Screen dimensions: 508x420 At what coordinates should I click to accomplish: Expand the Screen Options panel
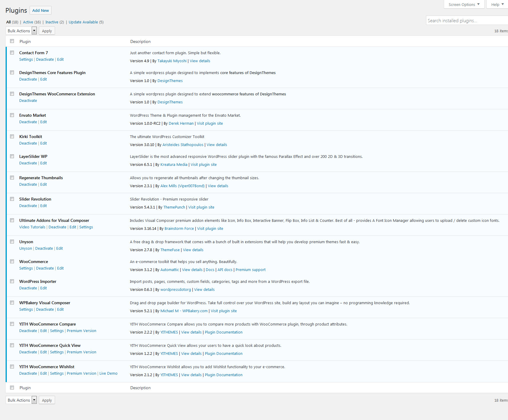[464, 4]
